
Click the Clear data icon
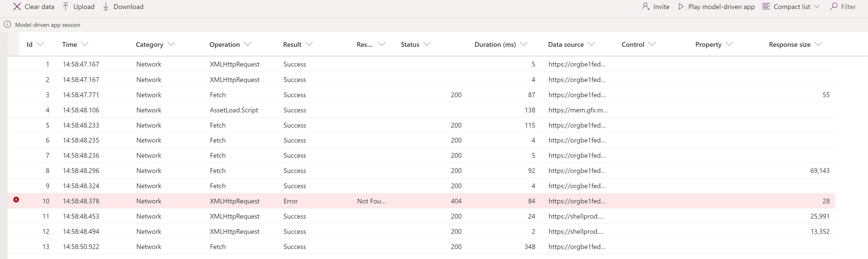pyautogui.click(x=16, y=6)
